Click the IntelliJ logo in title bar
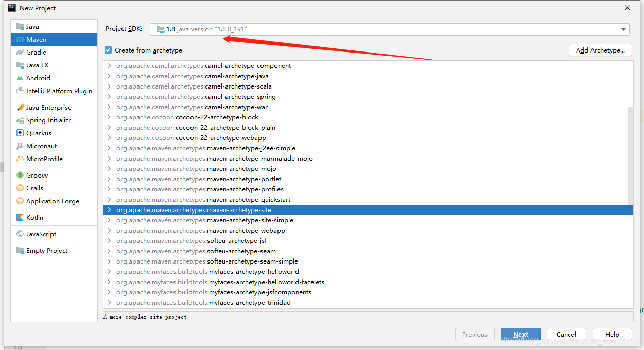 12,8
